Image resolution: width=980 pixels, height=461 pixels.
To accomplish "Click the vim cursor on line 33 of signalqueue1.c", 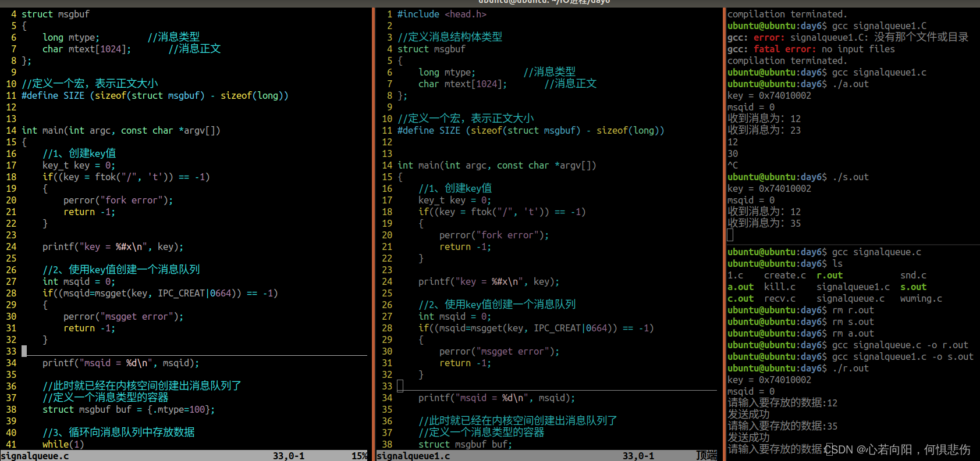I will click(400, 386).
